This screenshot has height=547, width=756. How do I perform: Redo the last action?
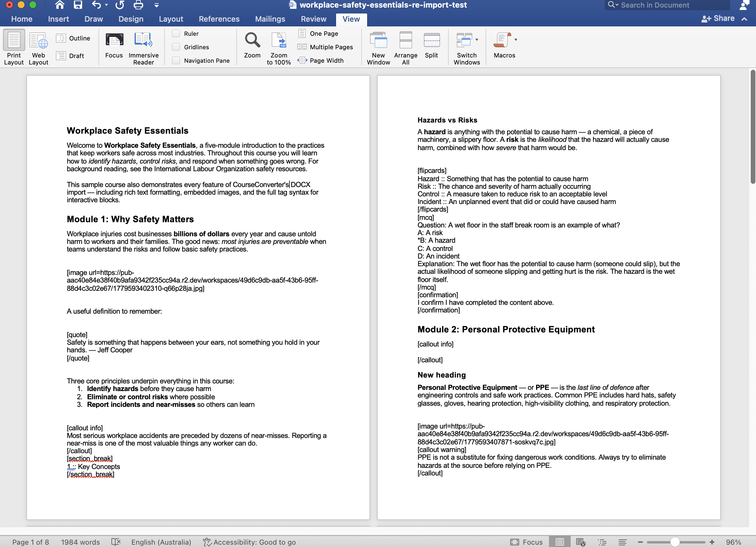click(x=120, y=5)
